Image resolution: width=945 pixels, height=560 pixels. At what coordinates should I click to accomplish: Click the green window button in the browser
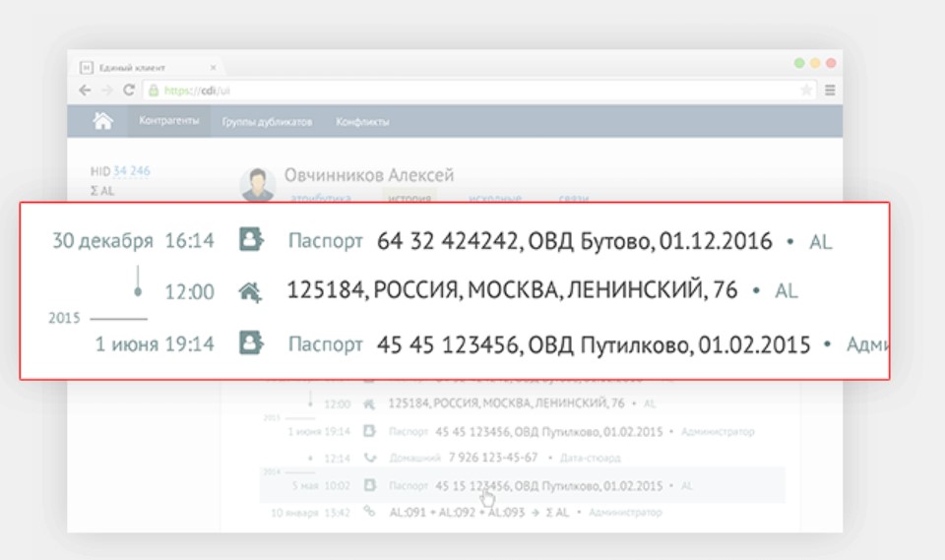(799, 63)
